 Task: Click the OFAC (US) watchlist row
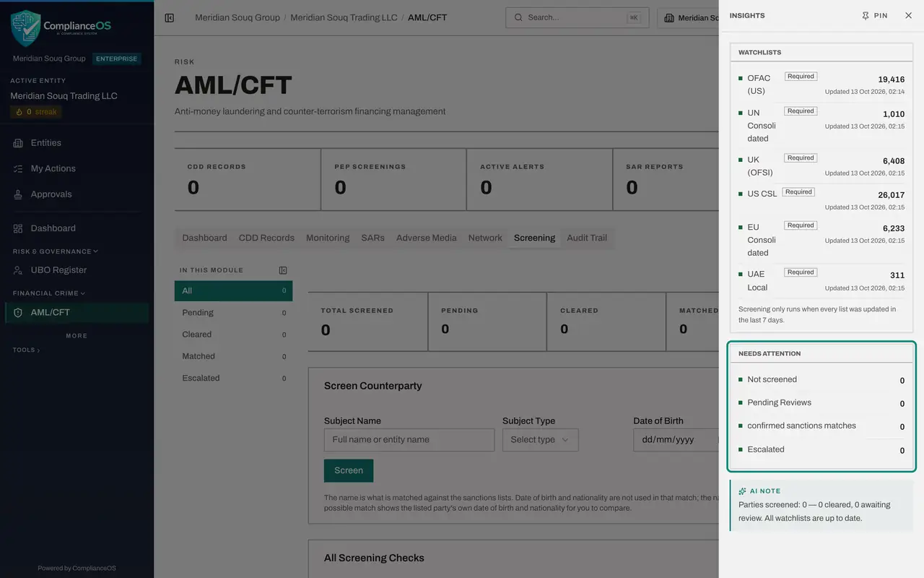click(x=821, y=85)
